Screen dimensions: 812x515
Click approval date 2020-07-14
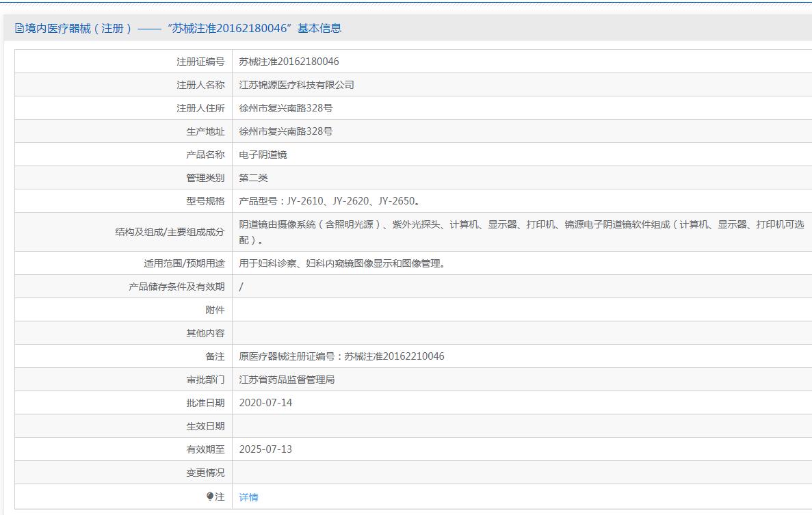265,403
